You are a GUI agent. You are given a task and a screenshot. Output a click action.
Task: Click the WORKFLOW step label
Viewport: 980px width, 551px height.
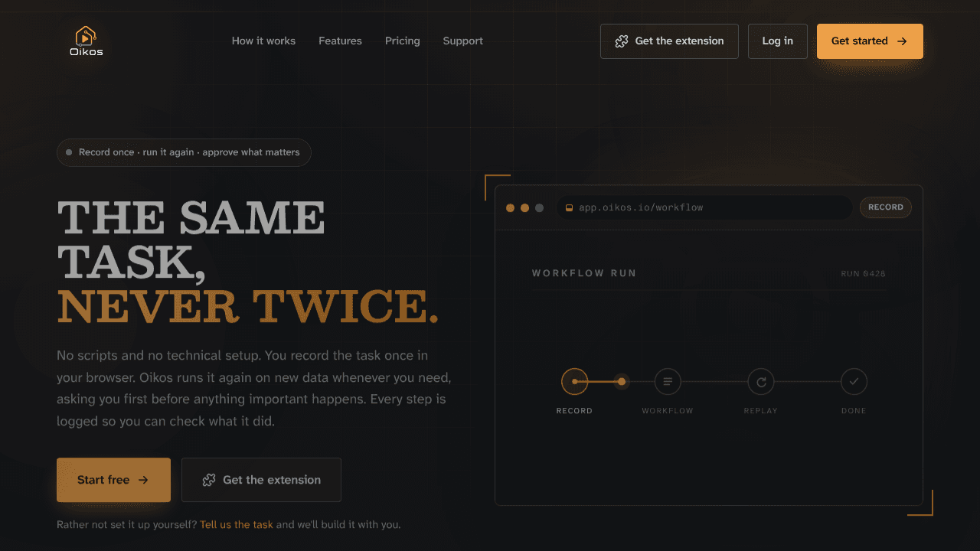tap(668, 411)
